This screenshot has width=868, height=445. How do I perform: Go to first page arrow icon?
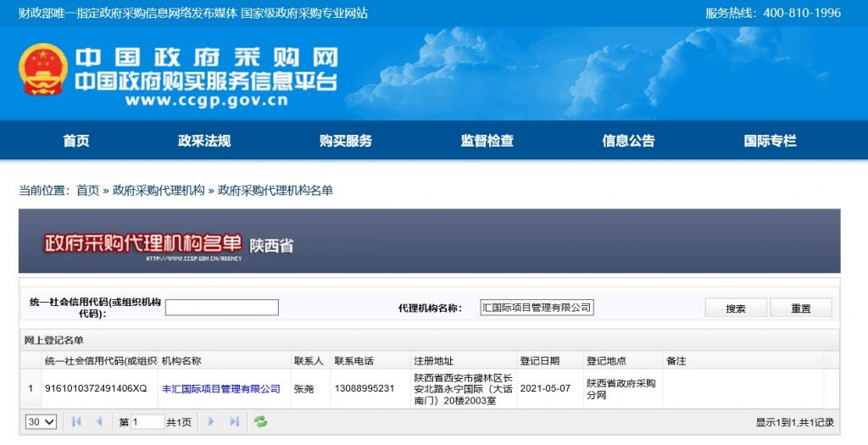point(76,422)
